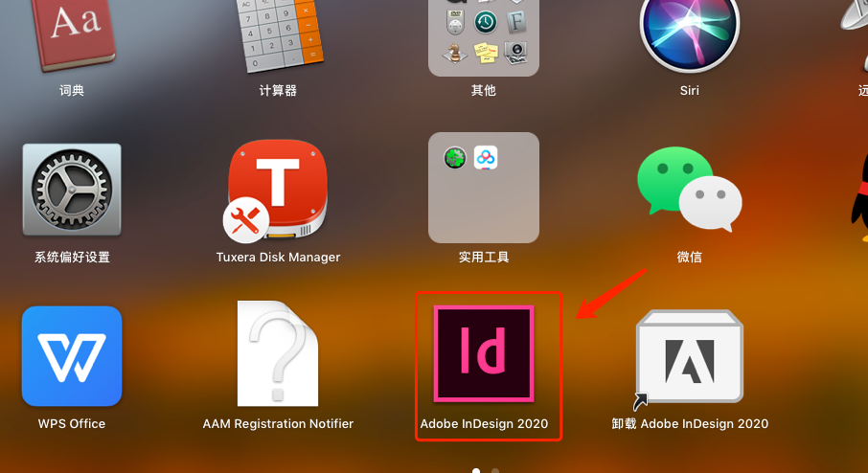Image resolution: width=868 pixels, height=473 pixels.
Task: Select the 词典 label text
Action: coord(72,90)
